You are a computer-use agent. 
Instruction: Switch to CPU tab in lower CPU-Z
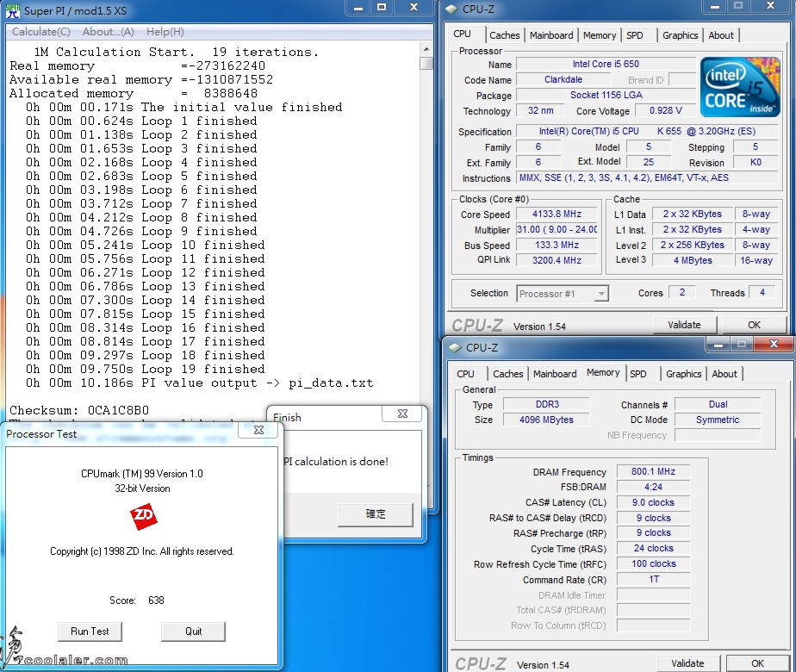[x=465, y=374]
